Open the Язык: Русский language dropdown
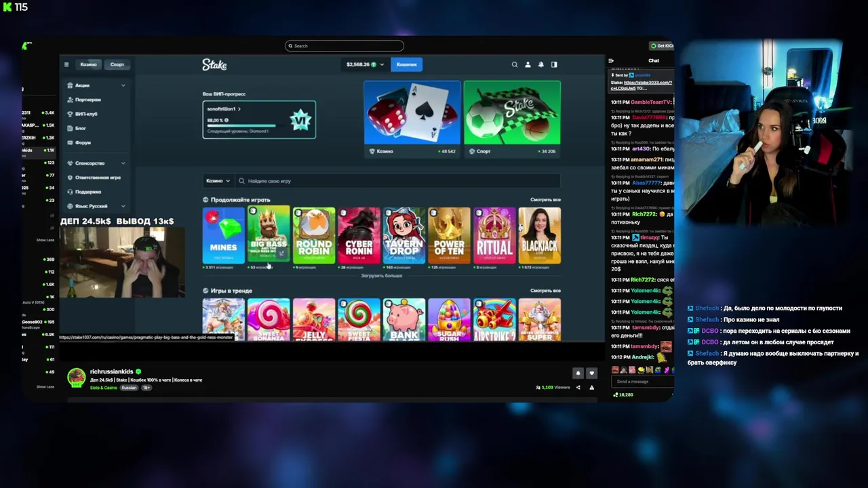868x488 pixels. [96, 206]
